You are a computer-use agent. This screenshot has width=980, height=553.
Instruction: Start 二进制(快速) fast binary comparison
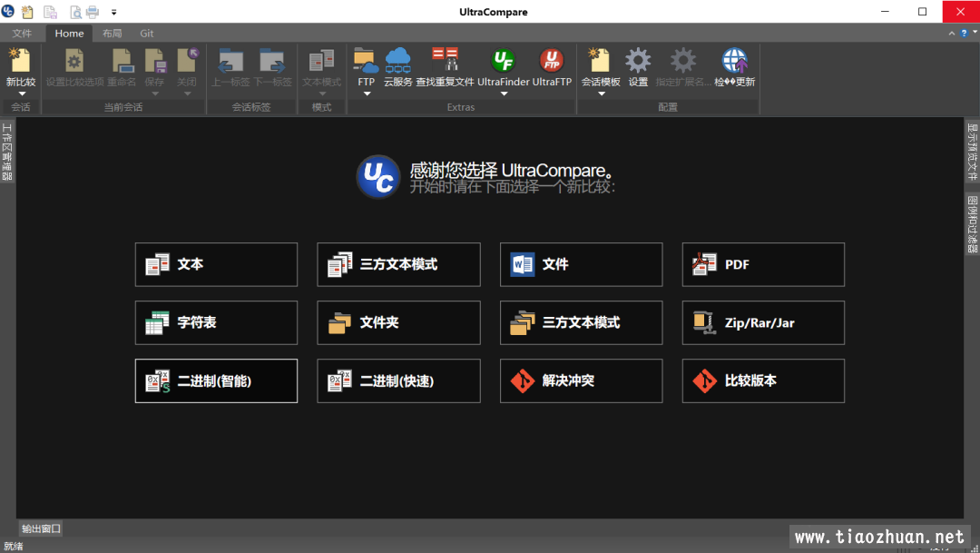398,381
